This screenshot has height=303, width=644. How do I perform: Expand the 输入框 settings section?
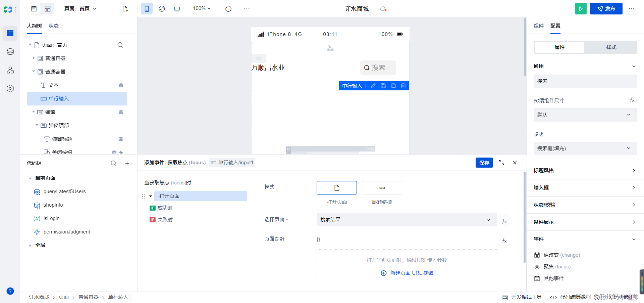pyautogui.click(x=585, y=188)
